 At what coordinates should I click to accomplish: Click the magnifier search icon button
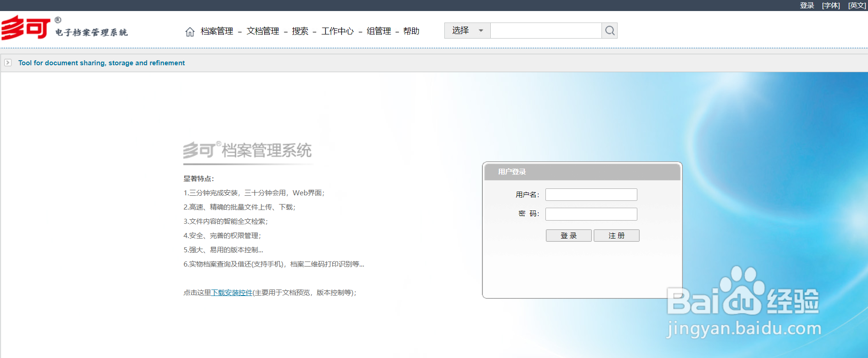click(610, 31)
